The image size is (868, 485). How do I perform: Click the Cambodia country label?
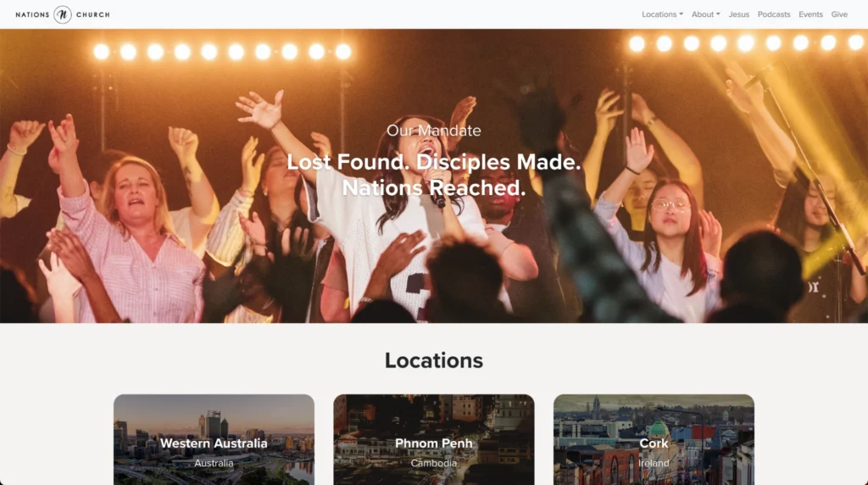click(433, 464)
